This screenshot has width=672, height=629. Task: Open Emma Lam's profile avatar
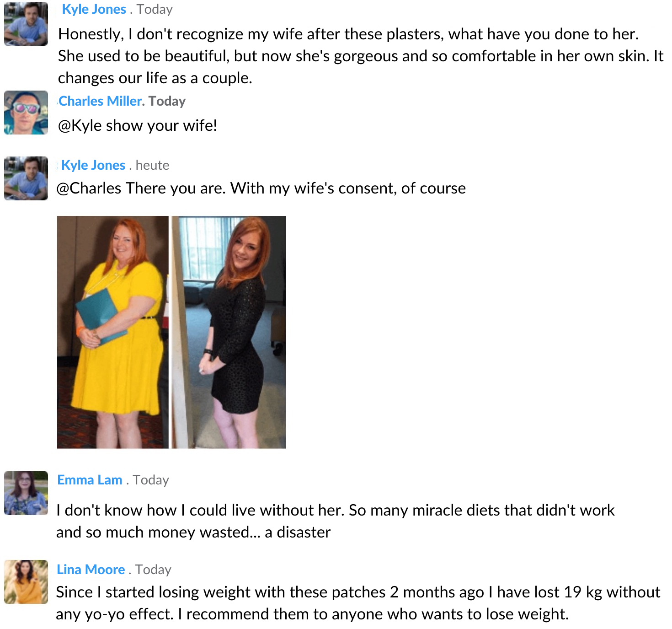pyautogui.click(x=26, y=493)
